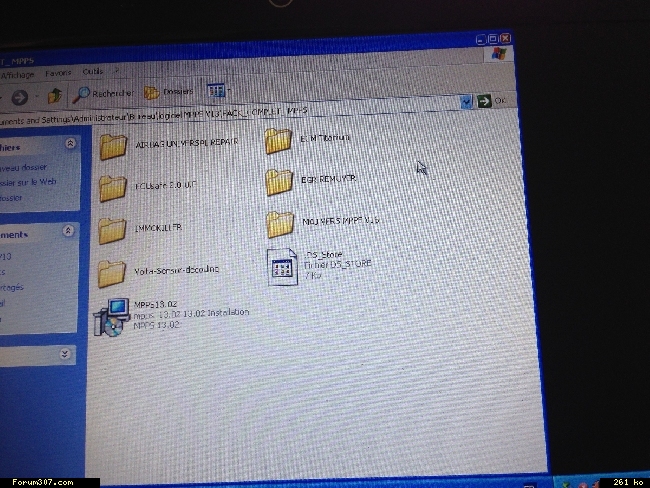Click into the address path field
This screenshot has height=488, width=650.
click(230, 114)
